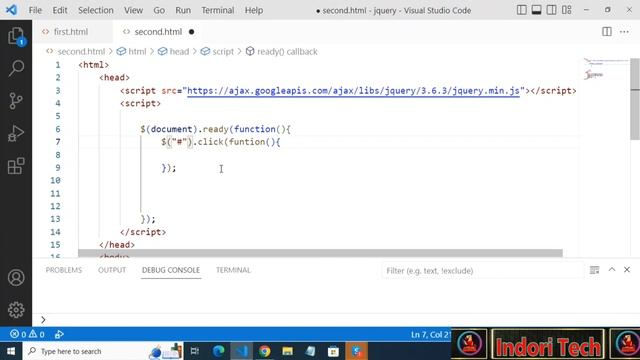Click the closing </head> tag
This screenshot has width=640, height=360.
pyautogui.click(x=117, y=244)
